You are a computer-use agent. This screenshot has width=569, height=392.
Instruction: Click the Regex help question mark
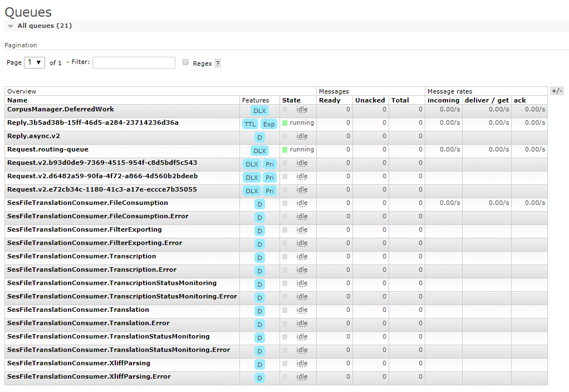(x=217, y=63)
